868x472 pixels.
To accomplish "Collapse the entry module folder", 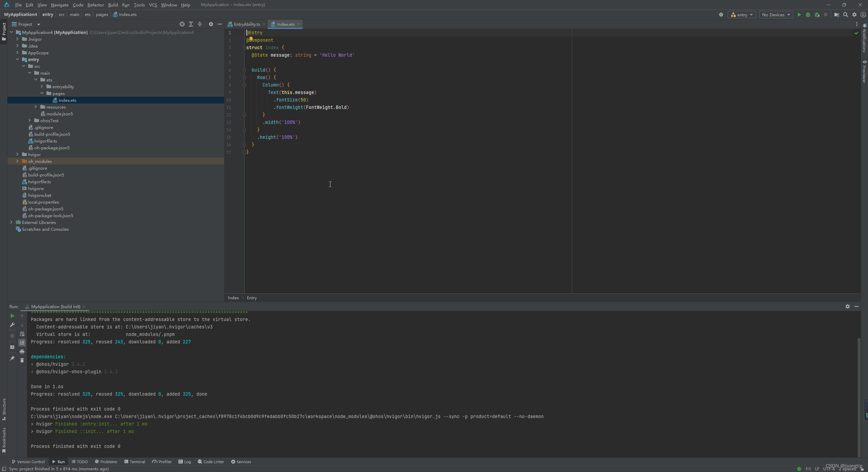I will (x=17, y=59).
